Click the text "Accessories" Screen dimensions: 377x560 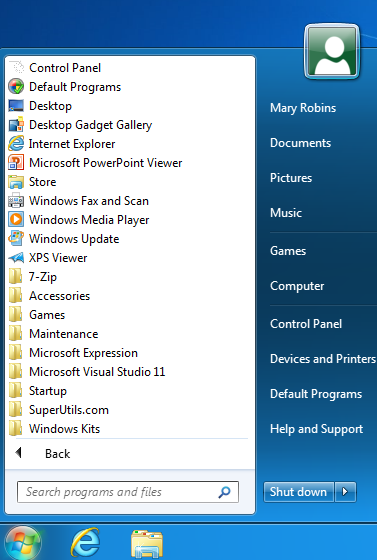pyautogui.click(x=59, y=296)
